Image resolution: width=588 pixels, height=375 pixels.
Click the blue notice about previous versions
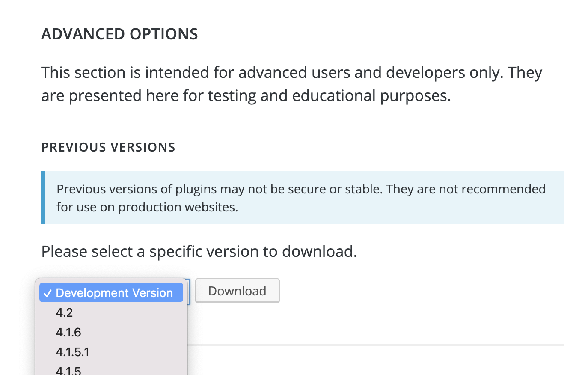tap(303, 198)
